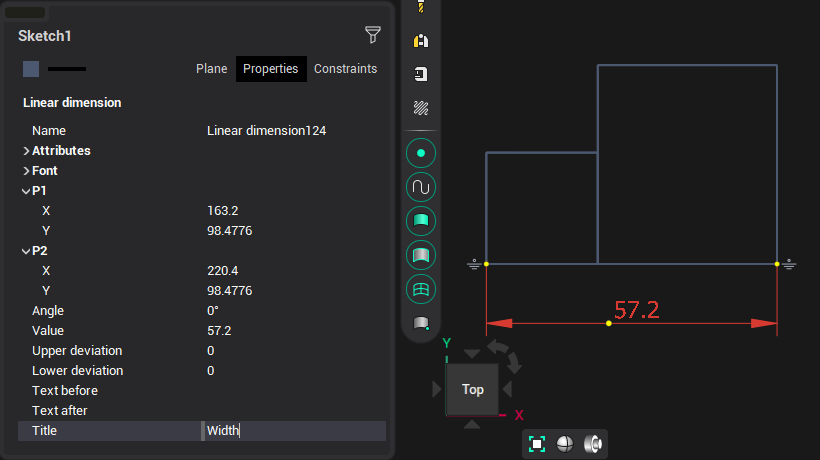Click the shaded sphere display mode icon
Viewport: 820px width, 460px height.
tap(565, 444)
